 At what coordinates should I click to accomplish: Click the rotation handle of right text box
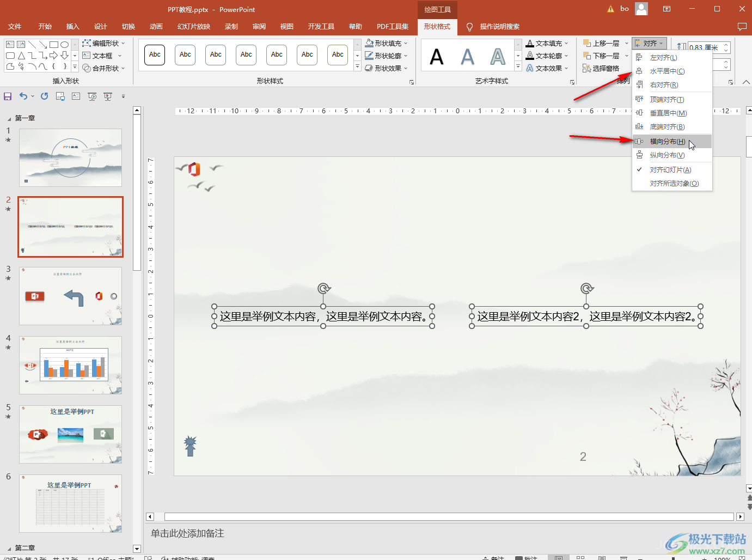click(586, 288)
